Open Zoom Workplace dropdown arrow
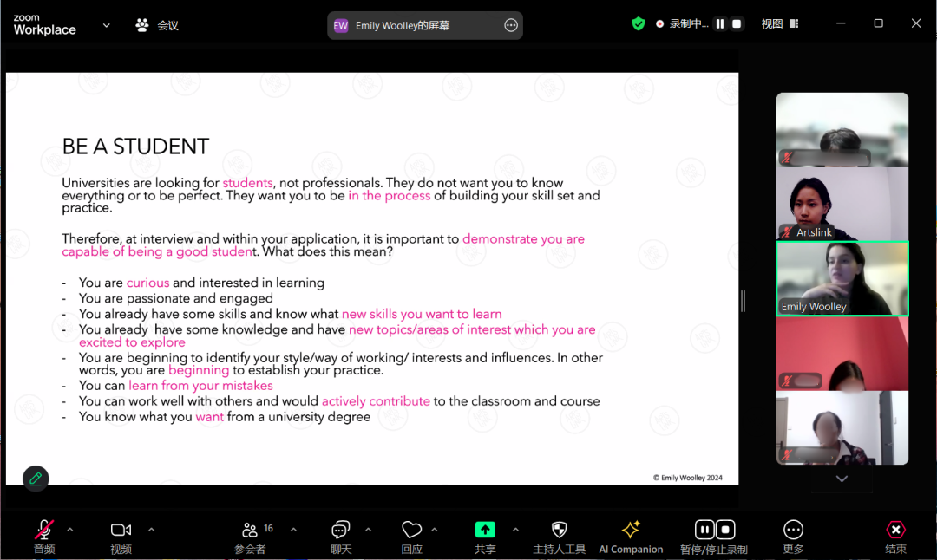 107,26
